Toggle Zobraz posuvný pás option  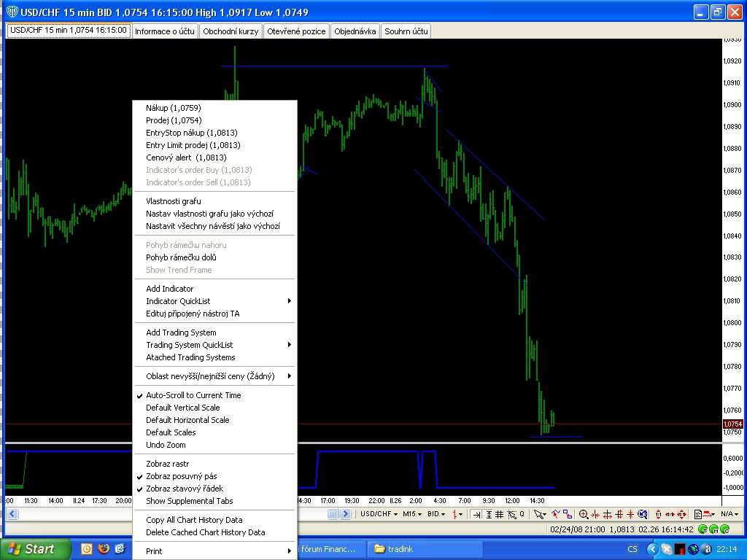[x=181, y=476]
